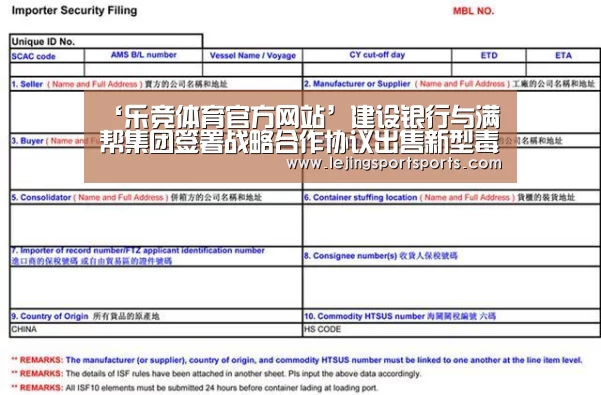Select the "CHINA" country of origin cell
The width and height of the screenshot is (601, 395).
(x=156, y=329)
